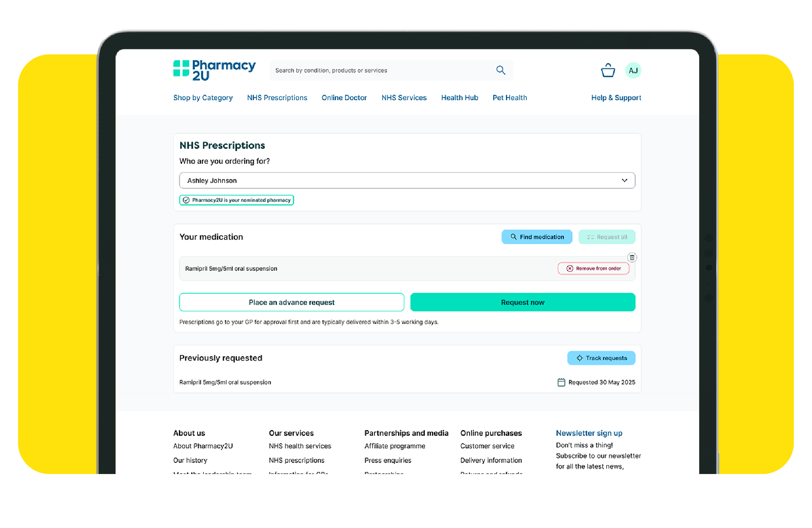Open the shopping basket
This screenshot has width=812, height=528.
click(607, 71)
